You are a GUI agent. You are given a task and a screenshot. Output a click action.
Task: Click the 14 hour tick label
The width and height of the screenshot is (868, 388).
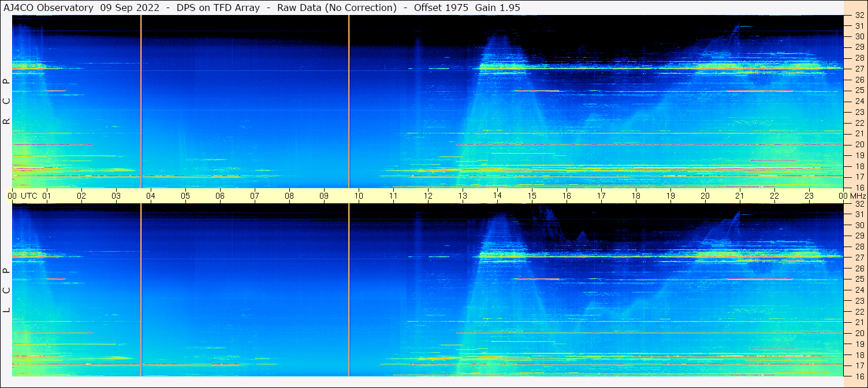tap(497, 196)
